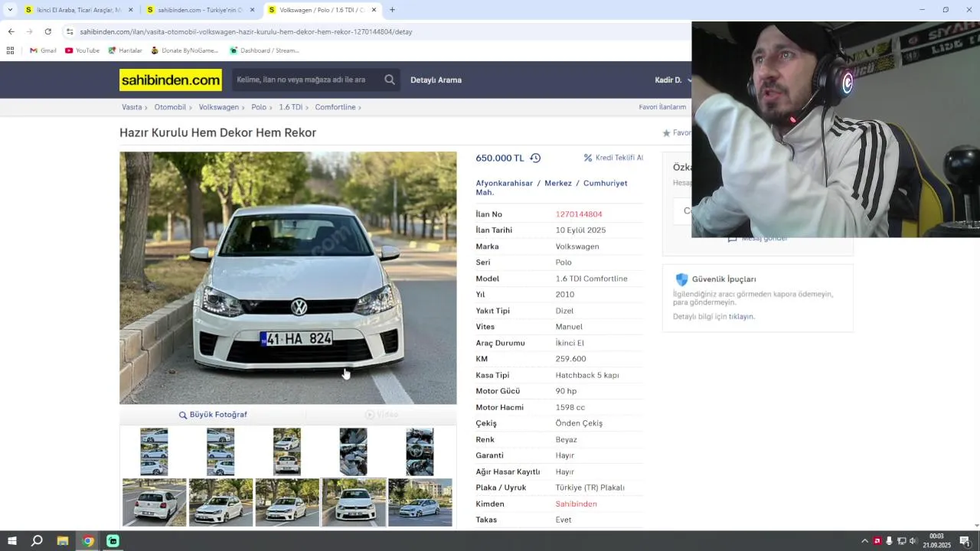This screenshot has width=980, height=551.
Task: Click the Afyonkarahisar location link
Action: coord(504,183)
